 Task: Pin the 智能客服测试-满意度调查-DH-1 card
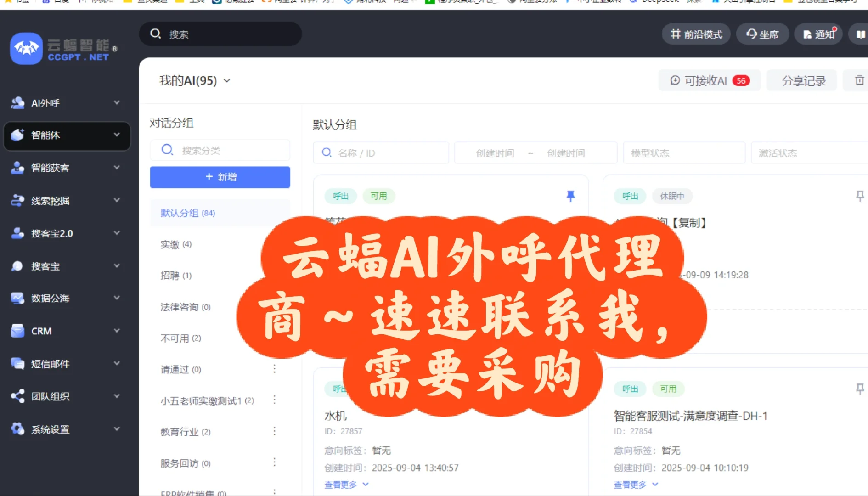[859, 389]
